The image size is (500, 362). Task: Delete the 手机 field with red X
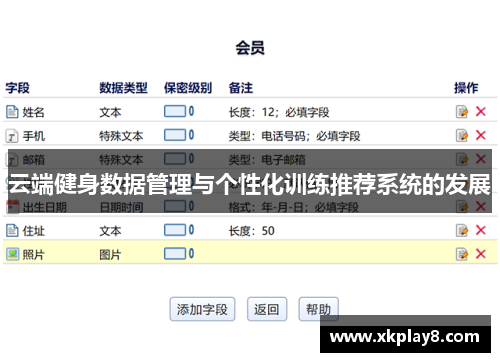coord(481,135)
